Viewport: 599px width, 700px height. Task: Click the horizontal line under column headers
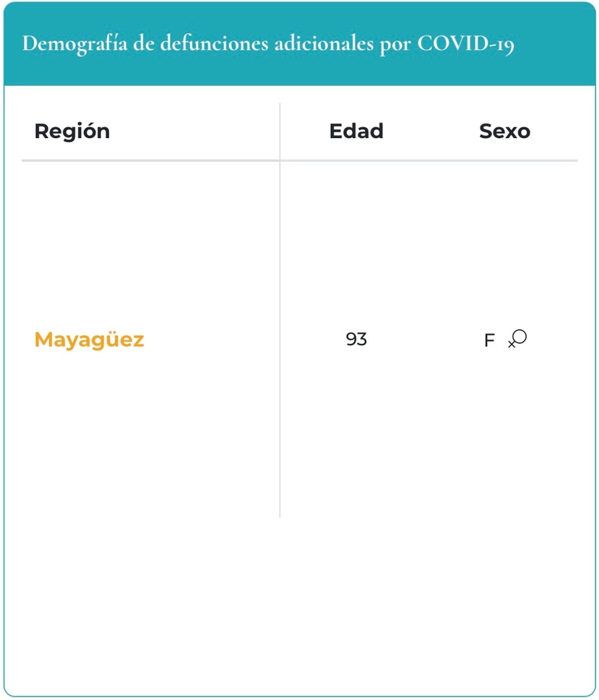[300, 160]
